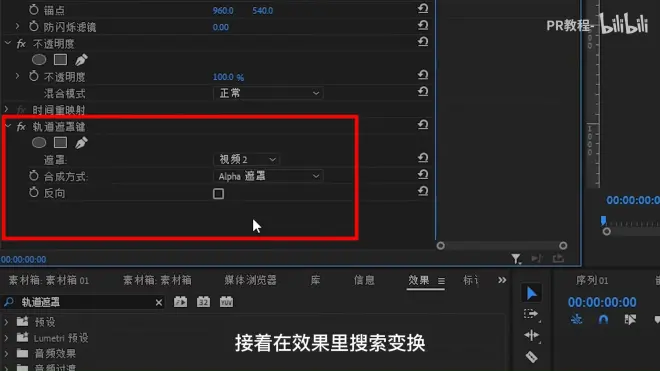The width and height of the screenshot is (660, 371).
Task: Open the 信息 tab
Action: [364, 280]
